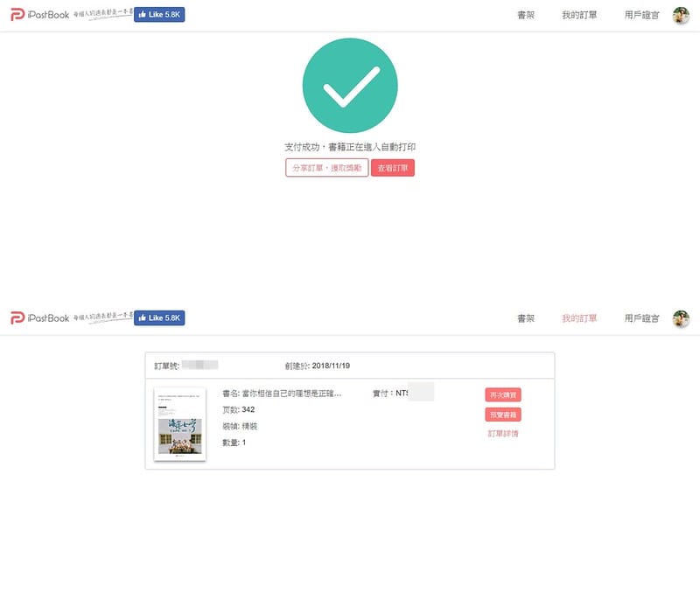Click the Facebook Like badge in the lower header
This screenshot has width=700, height=593.
[159, 316]
